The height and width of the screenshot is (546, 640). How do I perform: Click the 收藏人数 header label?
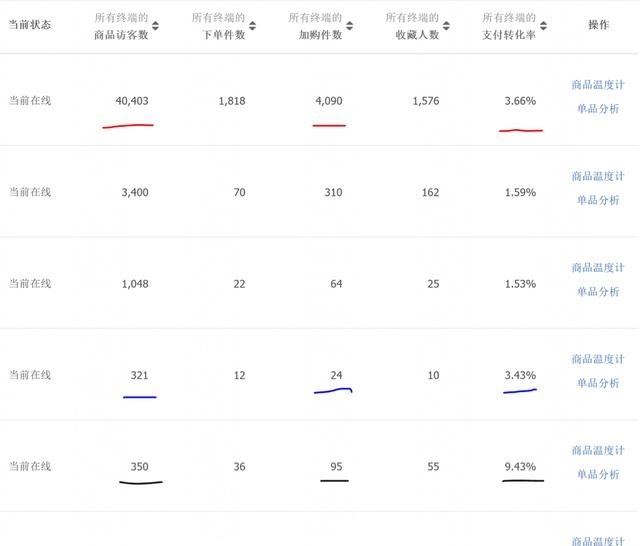[x=417, y=35]
